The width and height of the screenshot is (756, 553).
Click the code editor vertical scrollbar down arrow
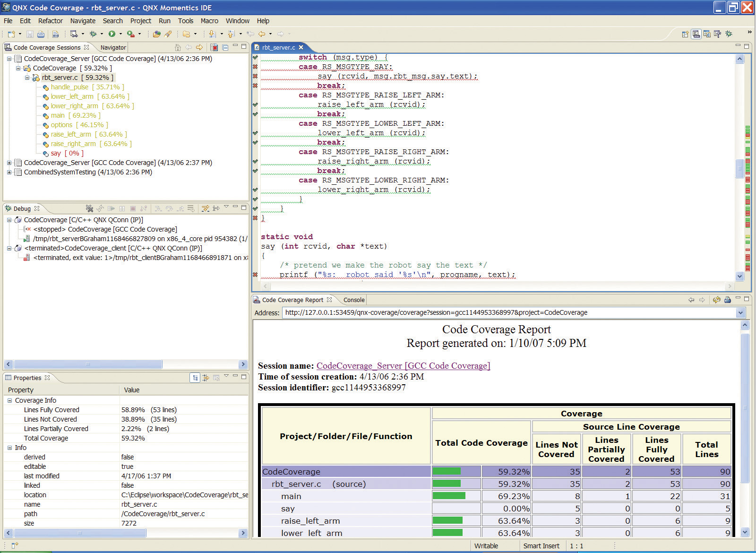740,276
